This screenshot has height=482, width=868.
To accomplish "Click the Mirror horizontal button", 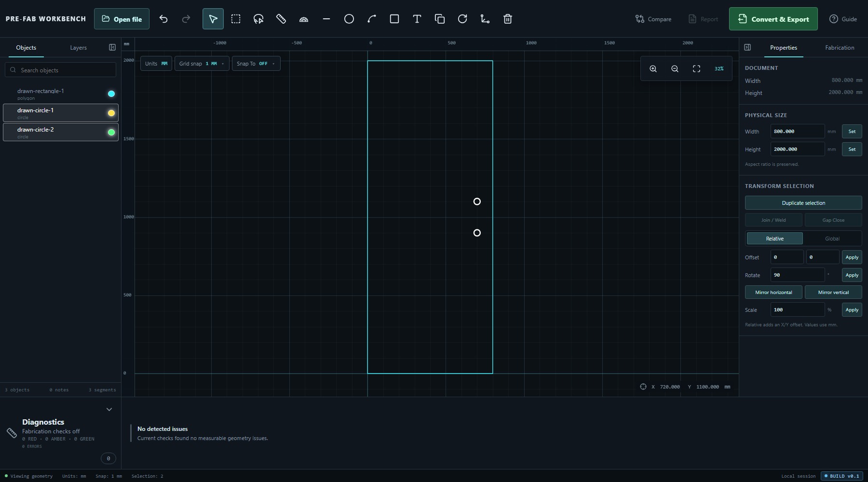I will tap(773, 292).
